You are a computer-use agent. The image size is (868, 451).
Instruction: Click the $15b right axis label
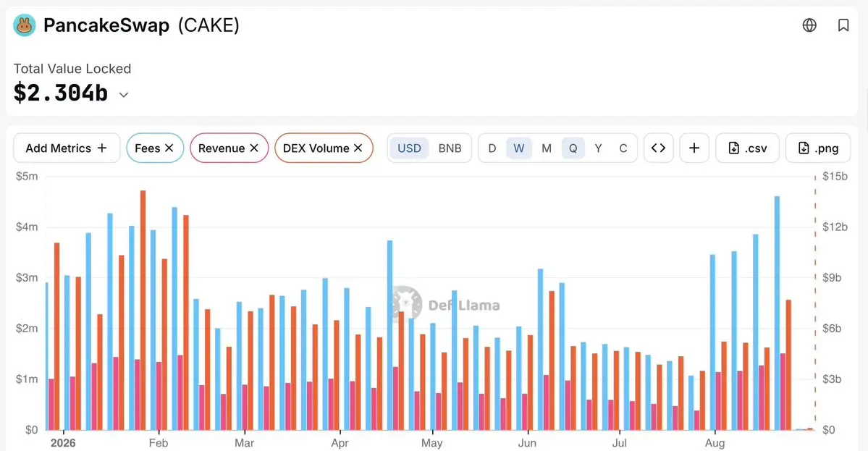pyautogui.click(x=835, y=177)
